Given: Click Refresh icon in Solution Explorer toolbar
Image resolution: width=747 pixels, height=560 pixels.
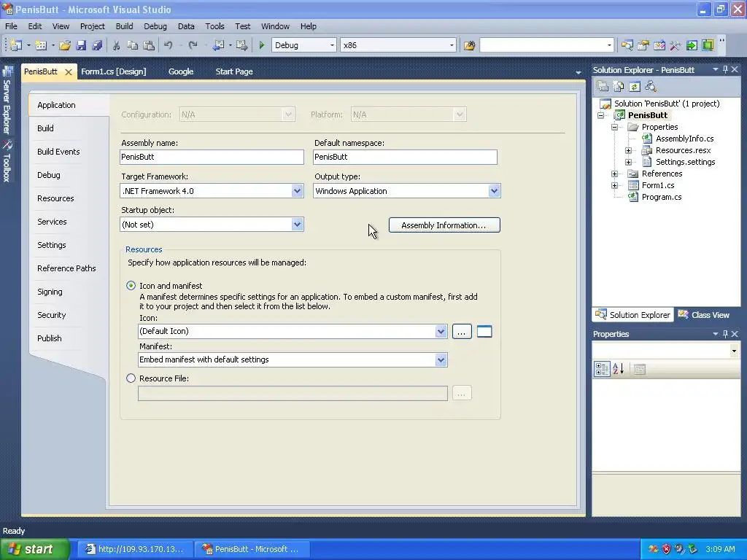Looking at the screenshot, I should (634, 86).
